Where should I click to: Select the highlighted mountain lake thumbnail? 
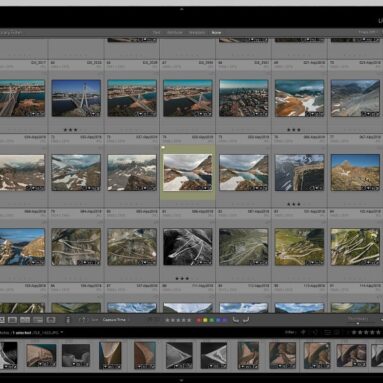188,172
